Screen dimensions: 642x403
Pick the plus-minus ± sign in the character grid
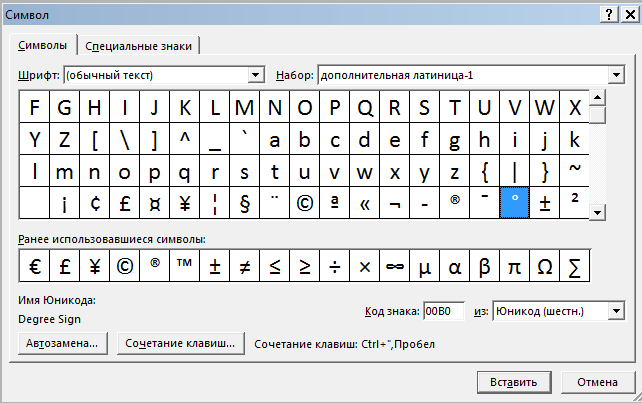[545, 202]
